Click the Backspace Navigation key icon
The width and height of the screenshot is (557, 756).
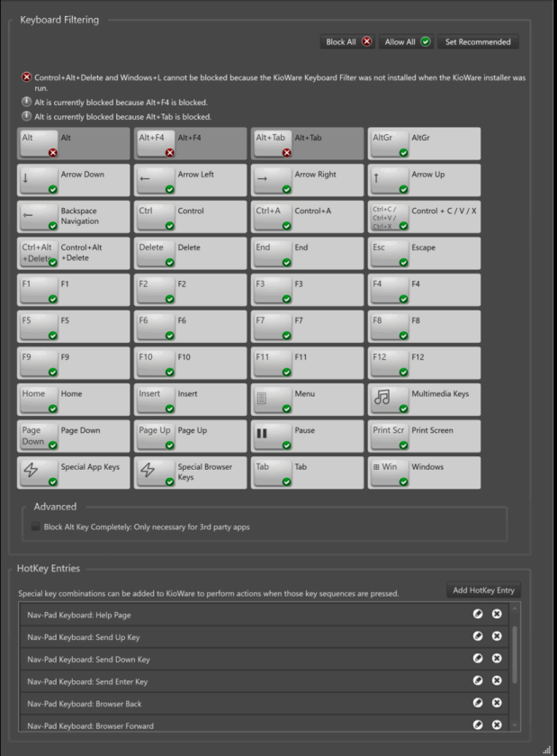(x=39, y=217)
